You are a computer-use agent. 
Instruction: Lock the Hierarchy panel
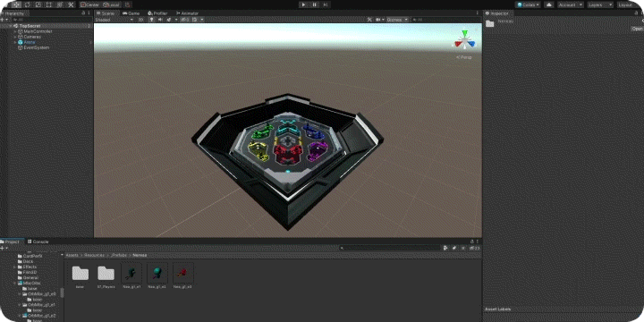tap(84, 13)
